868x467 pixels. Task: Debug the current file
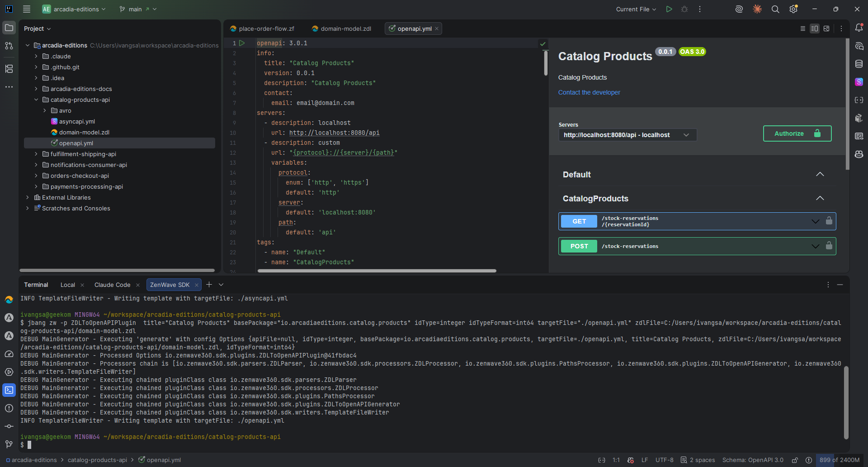(x=684, y=9)
